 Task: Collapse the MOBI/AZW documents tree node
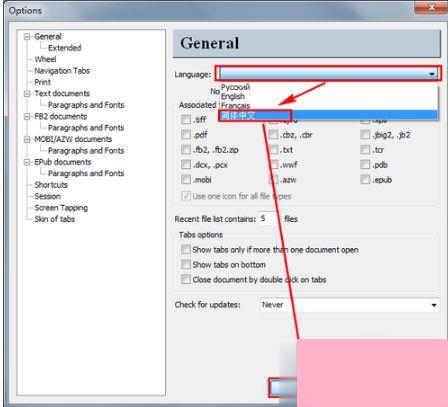[x=27, y=139]
